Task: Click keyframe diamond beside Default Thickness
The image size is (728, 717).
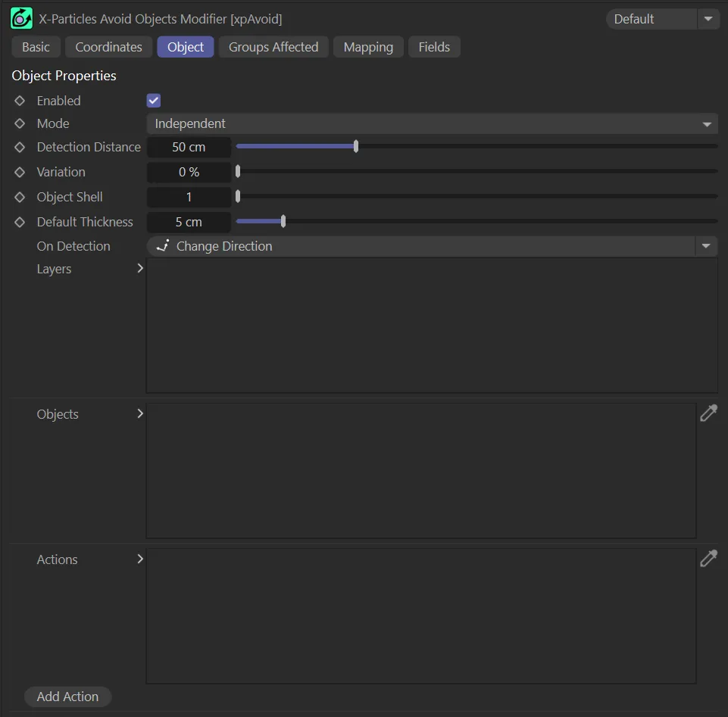Action: tap(20, 222)
